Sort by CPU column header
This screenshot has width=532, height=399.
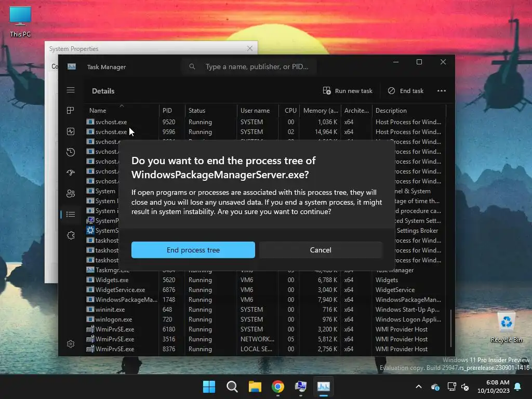click(289, 110)
